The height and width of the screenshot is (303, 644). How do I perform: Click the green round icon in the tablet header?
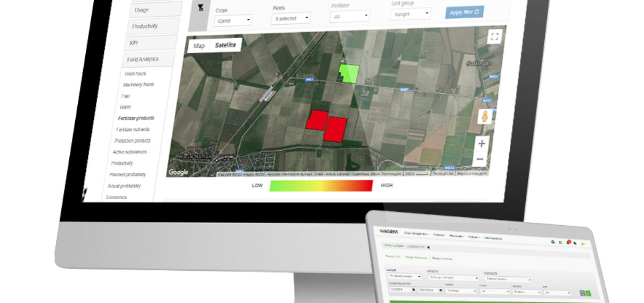(553, 242)
